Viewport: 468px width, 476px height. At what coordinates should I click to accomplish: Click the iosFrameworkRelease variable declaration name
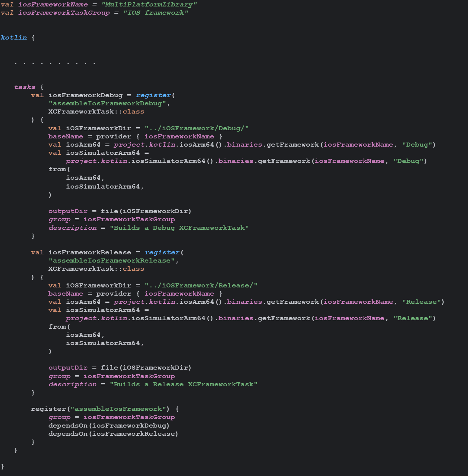[x=90, y=252]
